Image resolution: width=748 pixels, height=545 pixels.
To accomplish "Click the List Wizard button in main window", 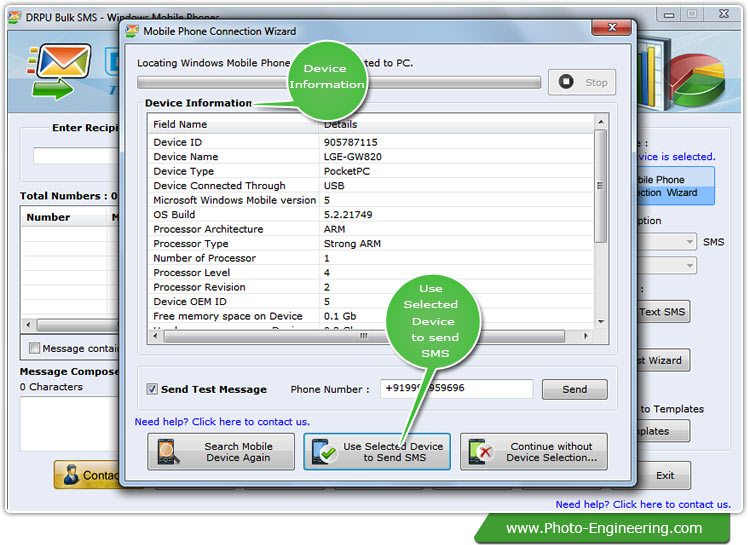I will pyautogui.click(x=663, y=360).
